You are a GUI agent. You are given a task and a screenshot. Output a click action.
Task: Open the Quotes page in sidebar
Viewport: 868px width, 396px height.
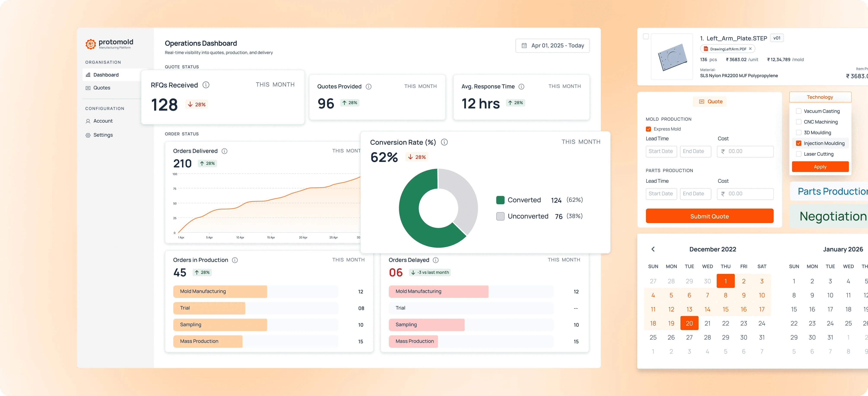click(x=102, y=88)
